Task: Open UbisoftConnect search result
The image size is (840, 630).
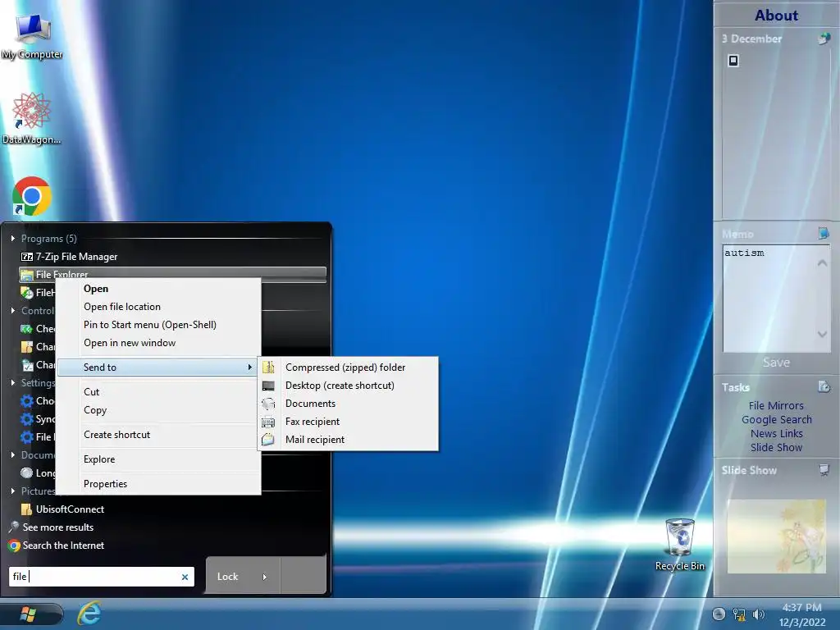Action: pos(70,509)
